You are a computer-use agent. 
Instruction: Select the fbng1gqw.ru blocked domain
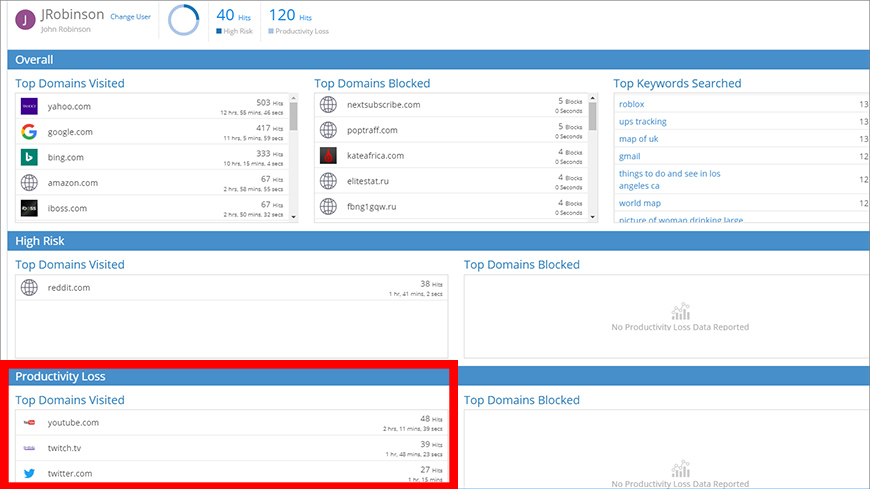pyautogui.click(x=451, y=206)
